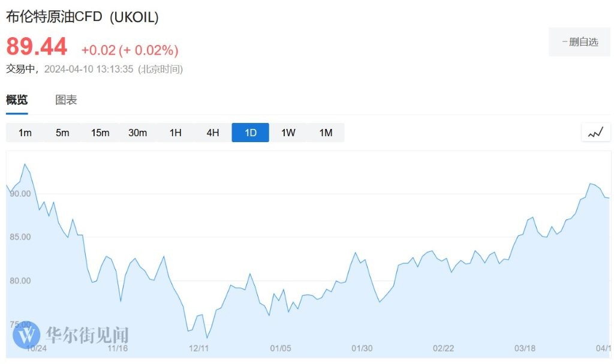This screenshot has height=364, width=614.
Task: Click the active 1D interval button
Action: pos(251,133)
